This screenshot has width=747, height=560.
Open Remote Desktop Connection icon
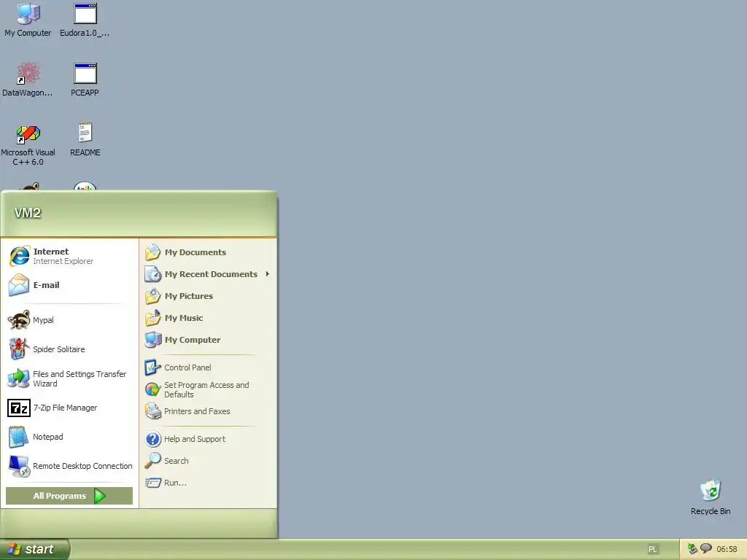[19, 466]
